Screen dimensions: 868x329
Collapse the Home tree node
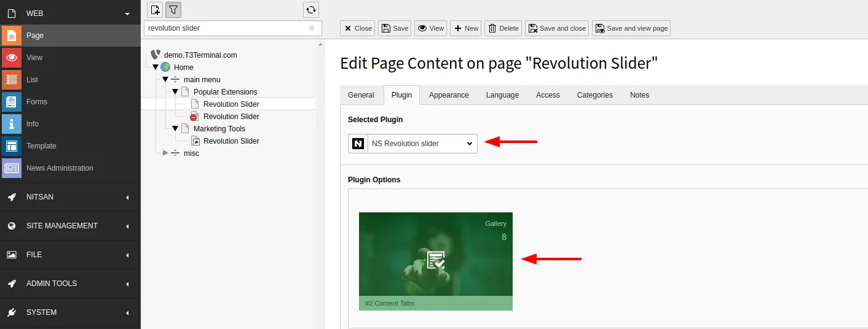pyautogui.click(x=156, y=67)
